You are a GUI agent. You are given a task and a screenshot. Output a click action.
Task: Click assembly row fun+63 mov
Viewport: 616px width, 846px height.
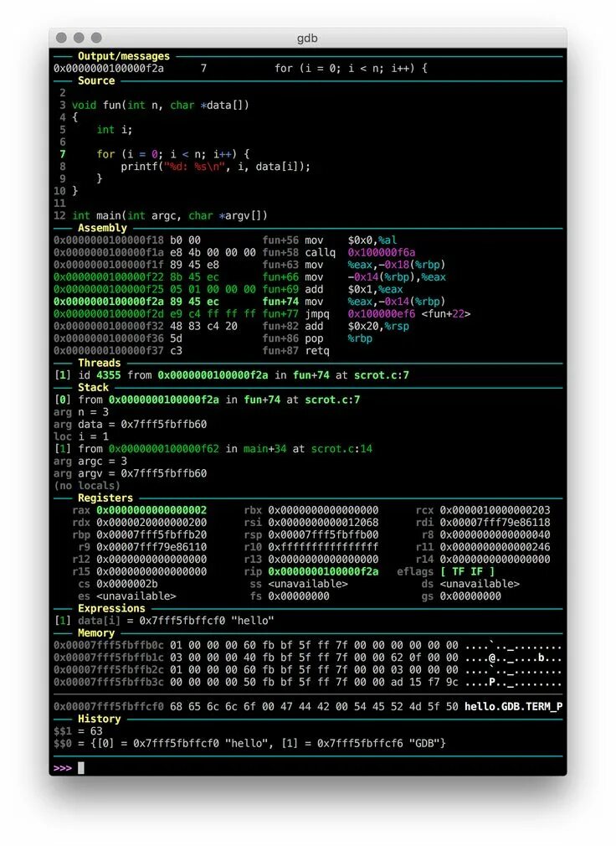coord(249,265)
